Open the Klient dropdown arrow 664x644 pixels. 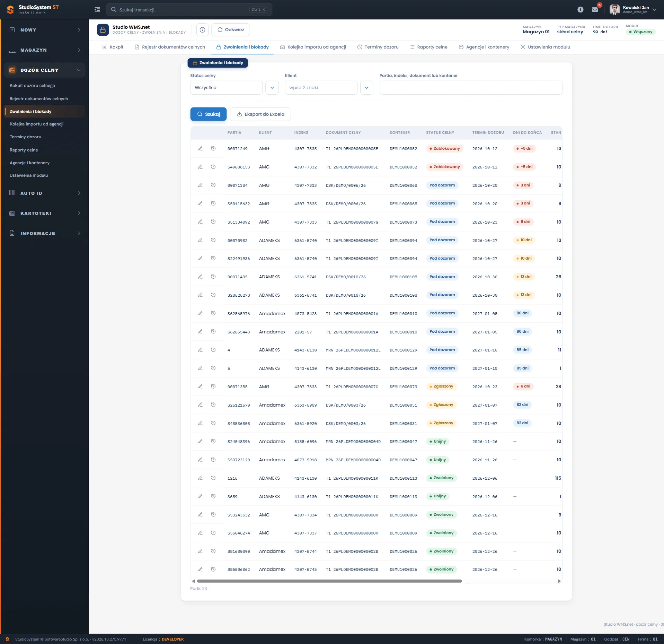tap(367, 88)
